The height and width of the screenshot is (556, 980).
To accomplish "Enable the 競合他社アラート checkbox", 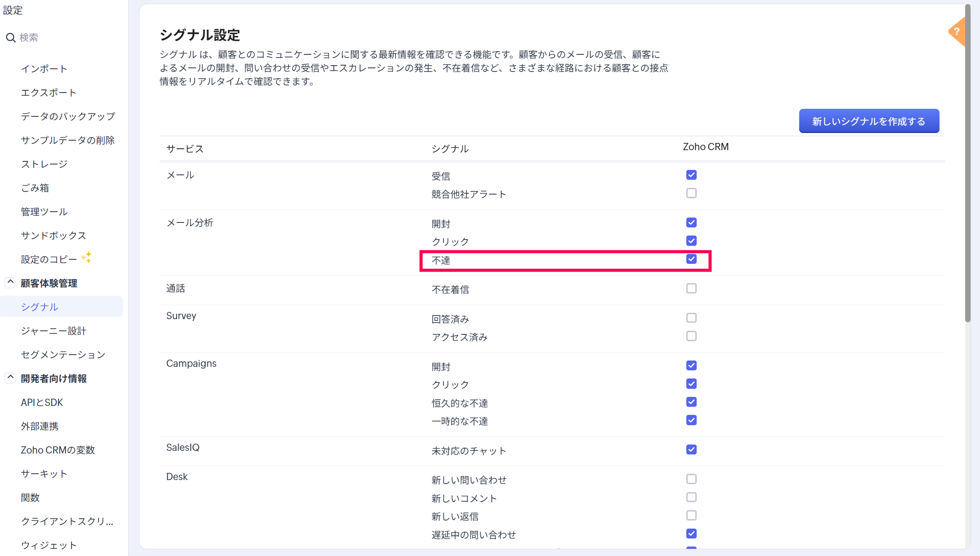I will [691, 193].
